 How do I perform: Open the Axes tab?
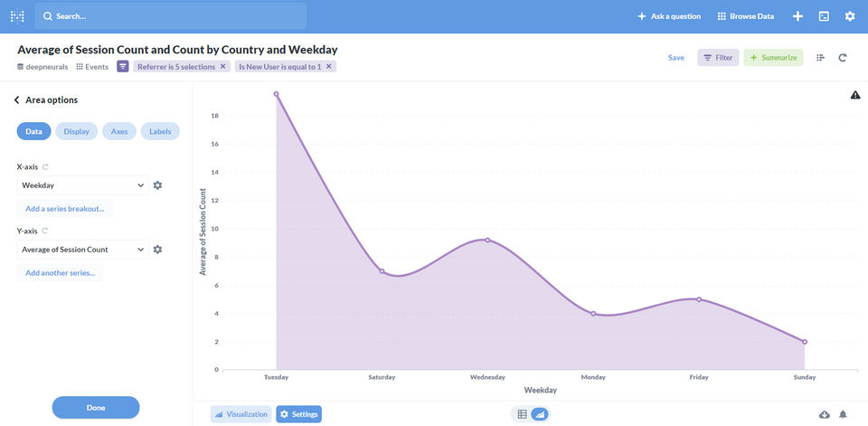[119, 131]
